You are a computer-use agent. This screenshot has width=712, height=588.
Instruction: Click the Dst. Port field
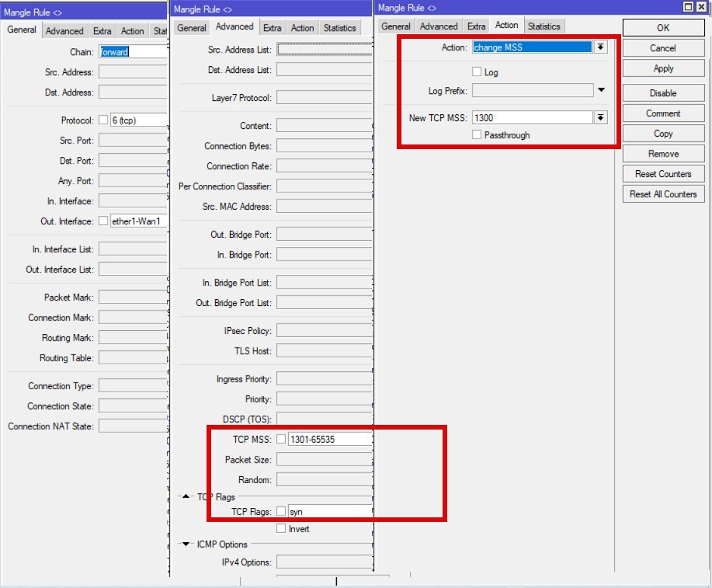point(133,161)
